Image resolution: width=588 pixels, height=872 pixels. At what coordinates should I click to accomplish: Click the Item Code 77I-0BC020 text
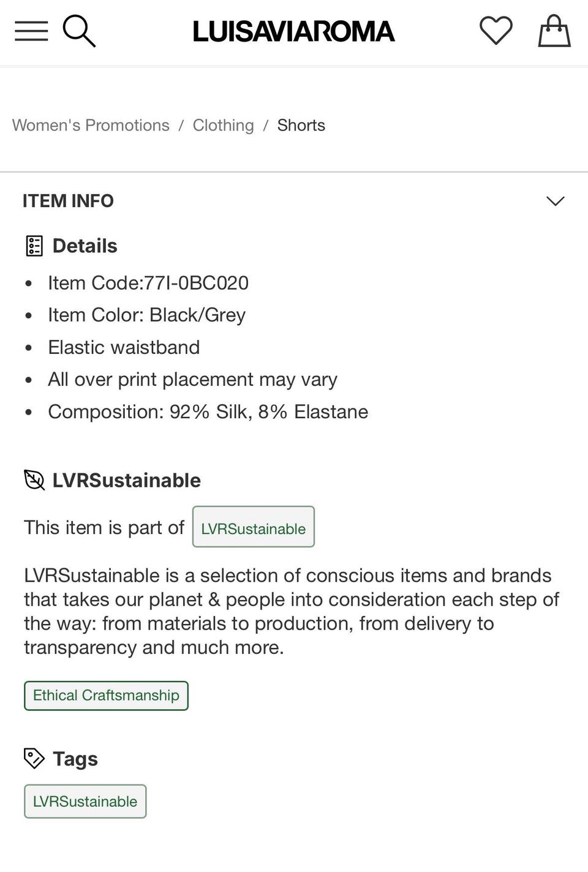coord(148,283)
